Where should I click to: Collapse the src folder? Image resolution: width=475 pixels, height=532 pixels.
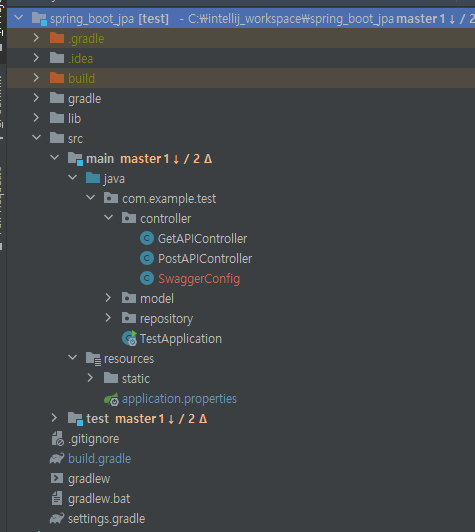[36, 137]
